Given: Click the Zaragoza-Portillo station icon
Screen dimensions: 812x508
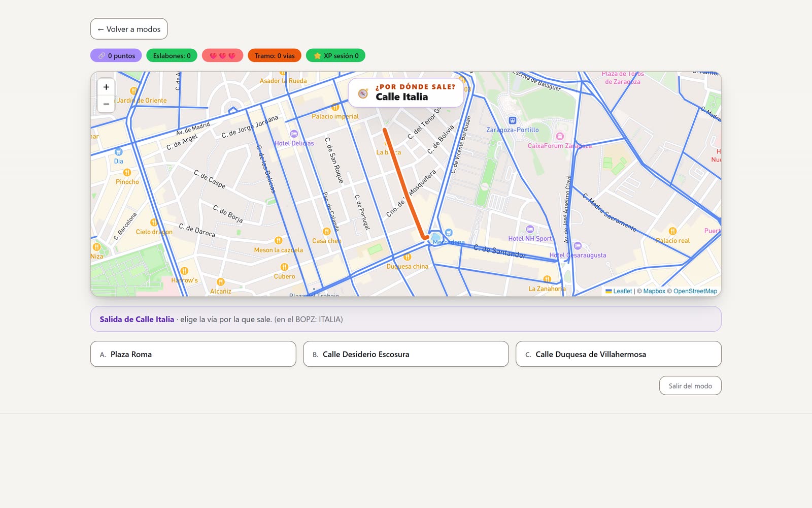Looking at the screenshot, I should click(513, 120).
